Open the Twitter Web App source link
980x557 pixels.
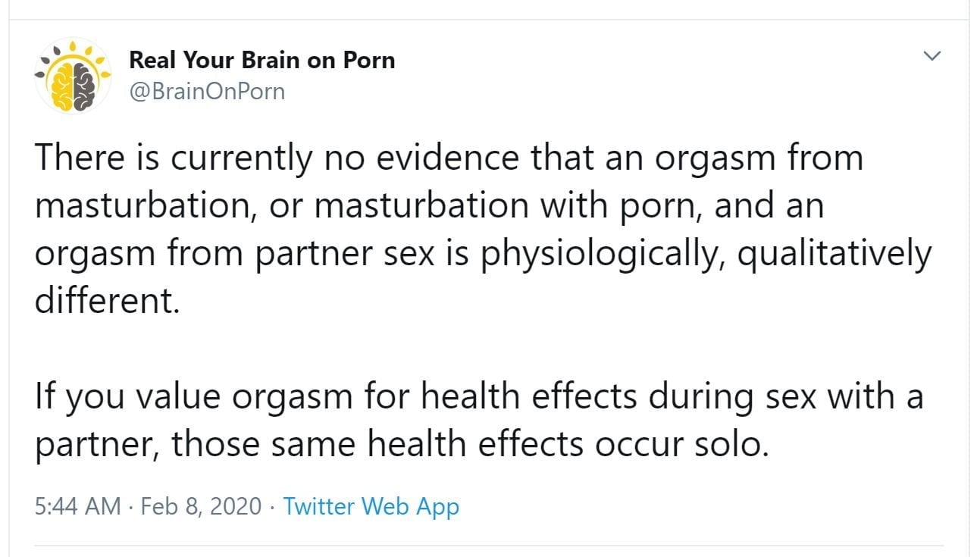[x=371, y=505]
